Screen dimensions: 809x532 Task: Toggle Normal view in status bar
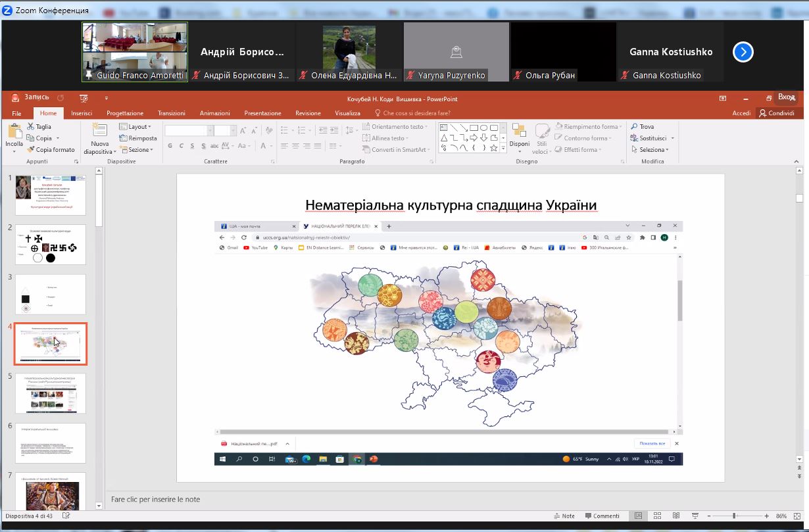pos(637,516)
